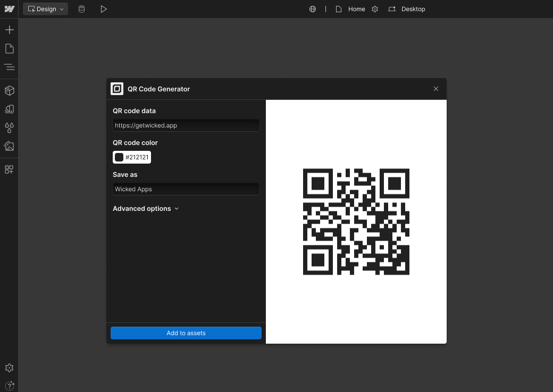This screenshot has height=392, width=553.
Task: Open the Help question icon
Action: pyautogui.click(x=10, y=386)
